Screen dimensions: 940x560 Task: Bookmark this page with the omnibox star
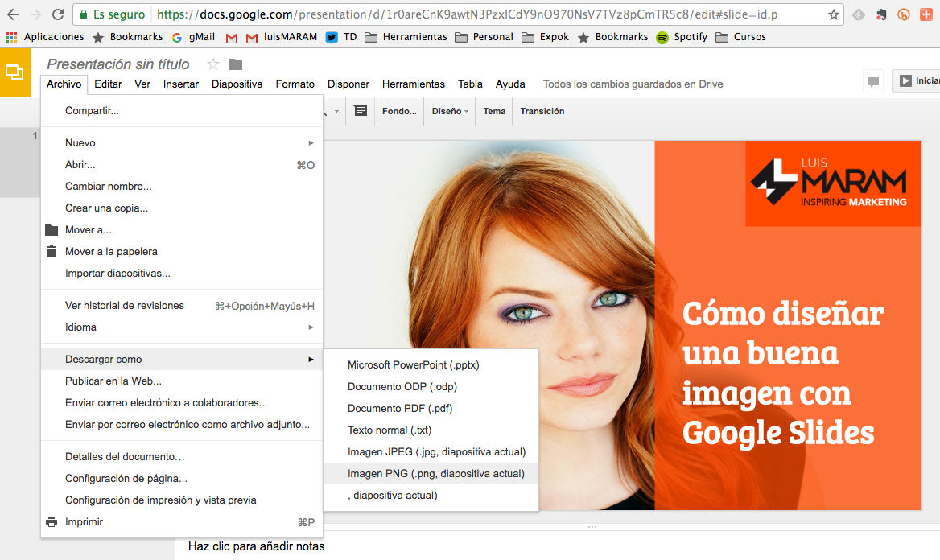click(x=835, y=14)
